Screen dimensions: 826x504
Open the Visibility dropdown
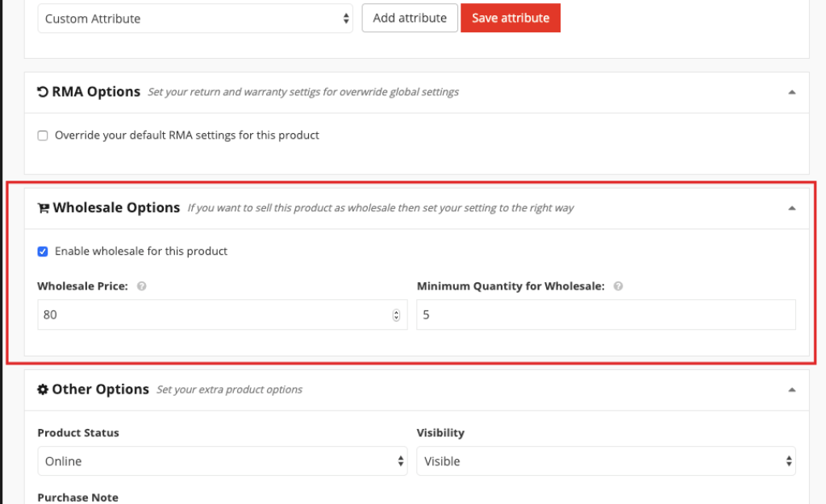[605, 461]
